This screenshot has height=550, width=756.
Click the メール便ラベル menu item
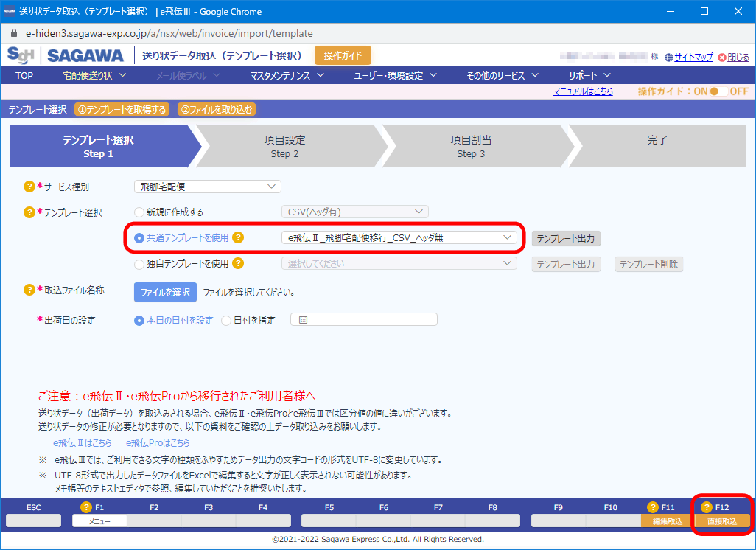click(188, 75)
